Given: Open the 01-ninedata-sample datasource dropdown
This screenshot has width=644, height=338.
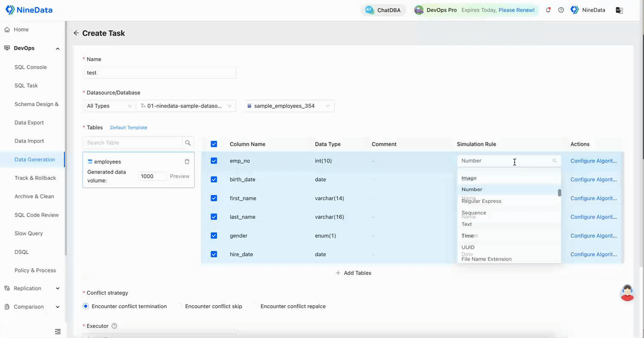Looking at the screenshot, I should pos(186,106).
